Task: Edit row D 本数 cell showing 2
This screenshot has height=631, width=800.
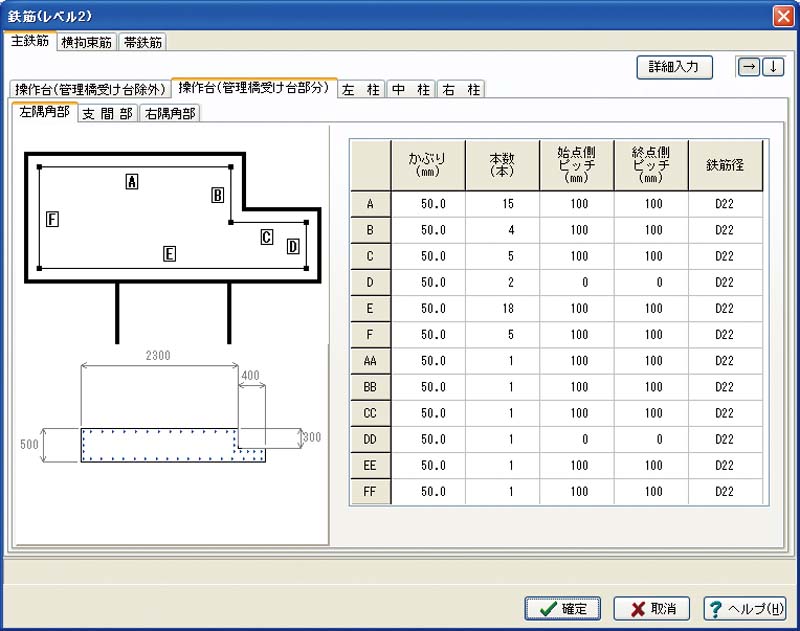Action: (503, 283)
